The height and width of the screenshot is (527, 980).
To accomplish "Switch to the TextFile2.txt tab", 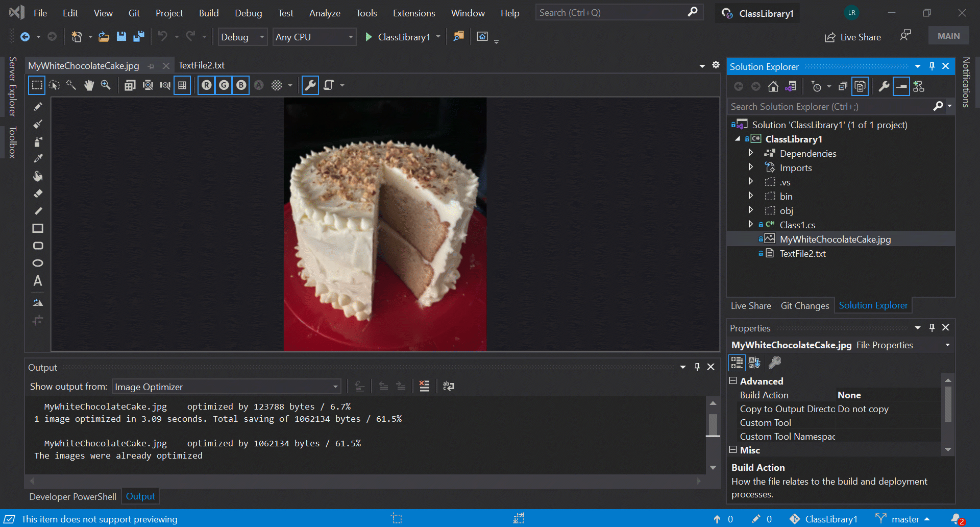I will (202, 65).
